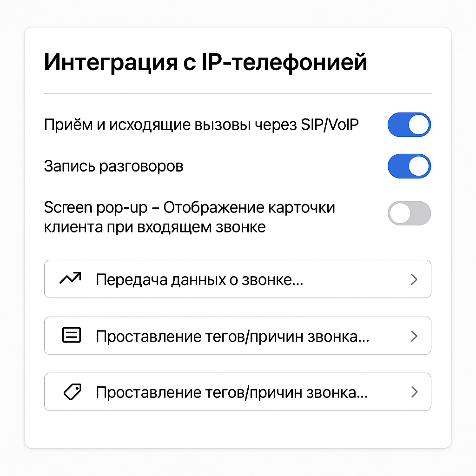The width and height of the screenshot is (476, 476).
Task: Disable the Запись разговоров toggle
Action: pos(409,166)
